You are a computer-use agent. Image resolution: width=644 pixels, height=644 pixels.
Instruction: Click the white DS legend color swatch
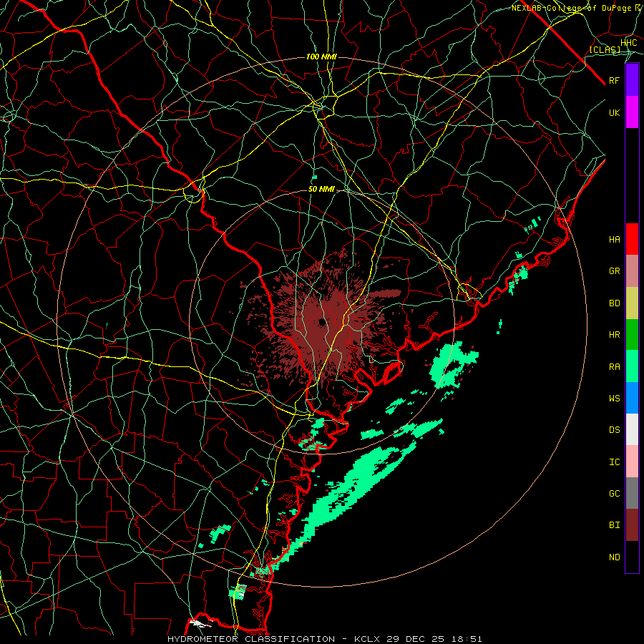tap(632, 429)
